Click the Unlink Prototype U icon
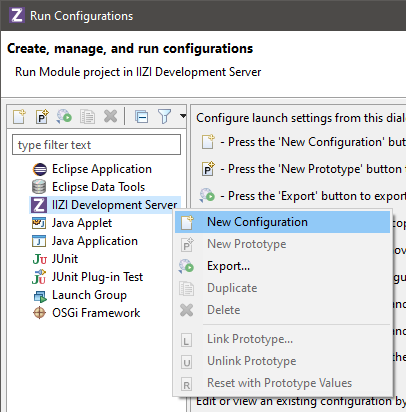Image resolution: width=406 pixels, height=412 pixels. 187,362
